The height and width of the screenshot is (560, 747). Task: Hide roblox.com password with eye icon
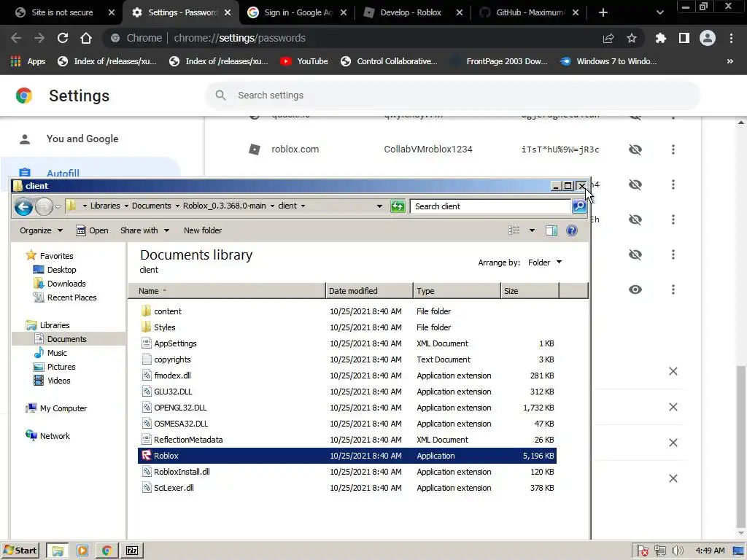[635, 149]
